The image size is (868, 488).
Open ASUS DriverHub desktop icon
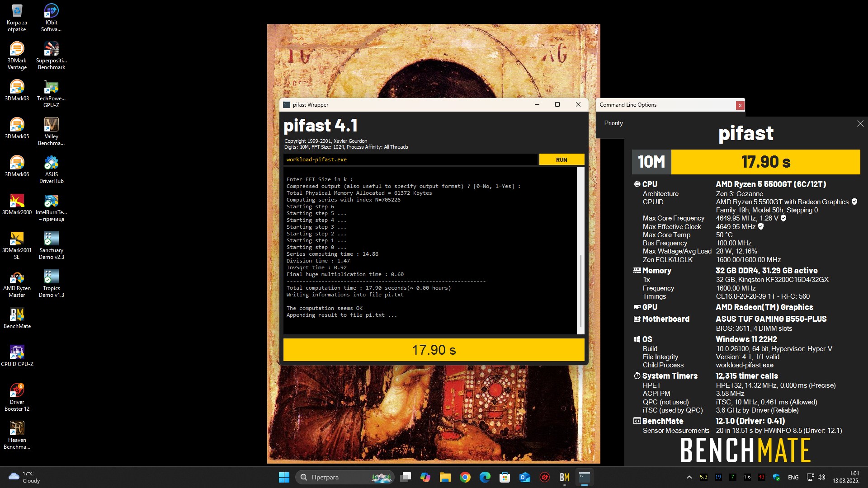51,169
